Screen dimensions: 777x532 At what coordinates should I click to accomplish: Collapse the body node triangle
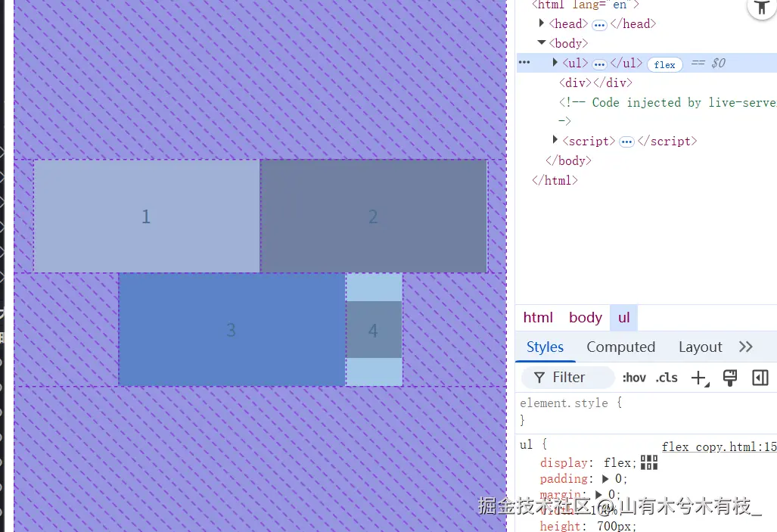pos(542,42)
